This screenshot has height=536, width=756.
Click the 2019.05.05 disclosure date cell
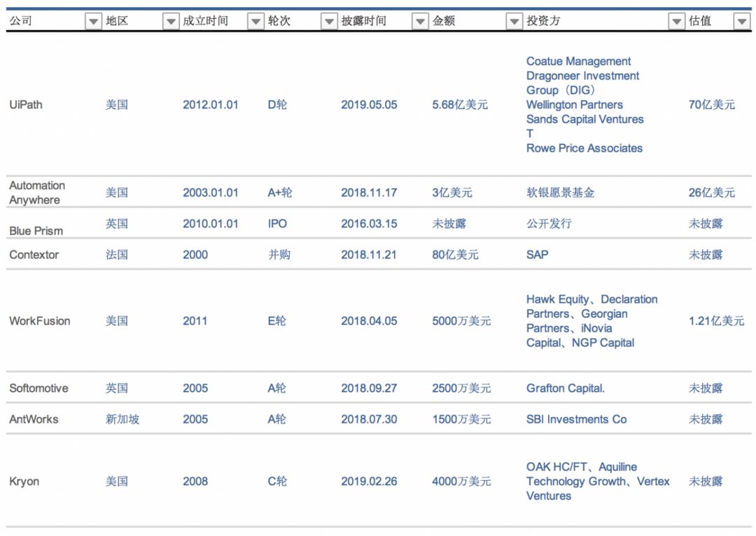click(x=370, y=104)
